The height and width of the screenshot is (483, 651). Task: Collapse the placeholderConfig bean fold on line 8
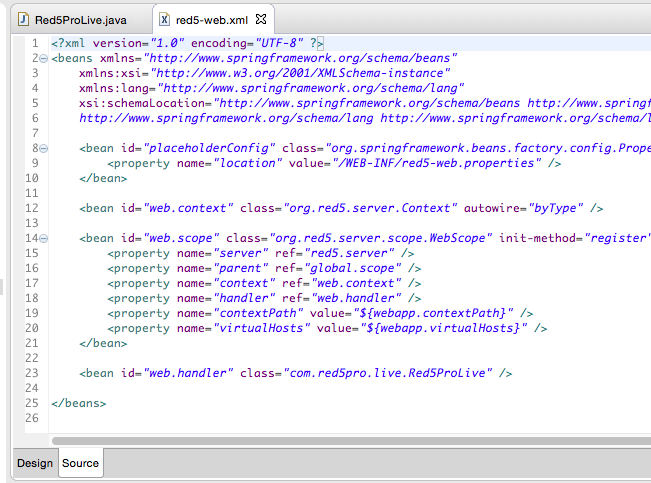[43, 149]
